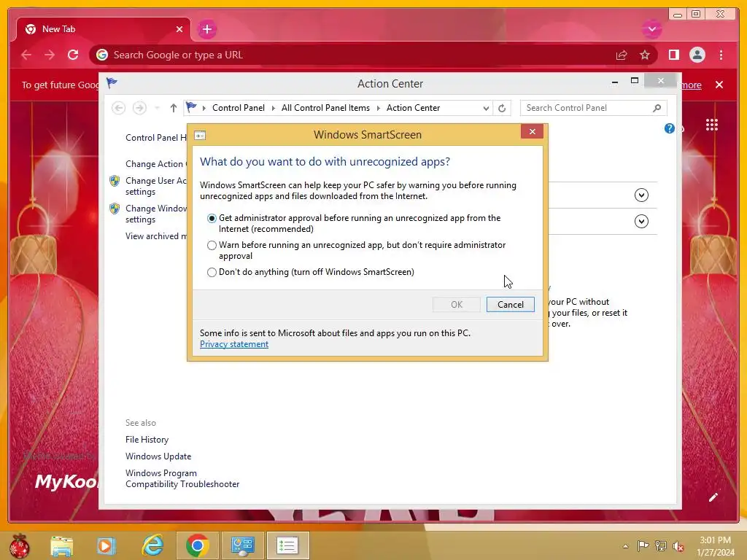Screen dimensions: 747x560
Task: Open Start button on taskbar
Action: point(19,545)
